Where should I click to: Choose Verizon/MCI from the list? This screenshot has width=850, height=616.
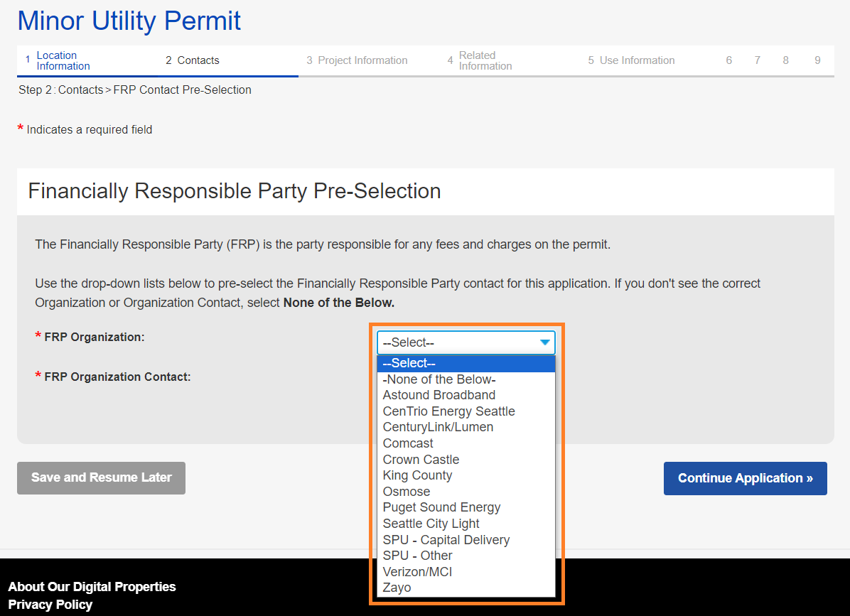417,572
